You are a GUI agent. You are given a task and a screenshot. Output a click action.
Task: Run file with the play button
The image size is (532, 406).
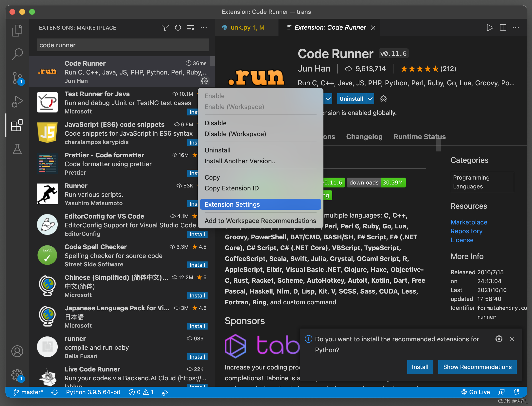490,28
